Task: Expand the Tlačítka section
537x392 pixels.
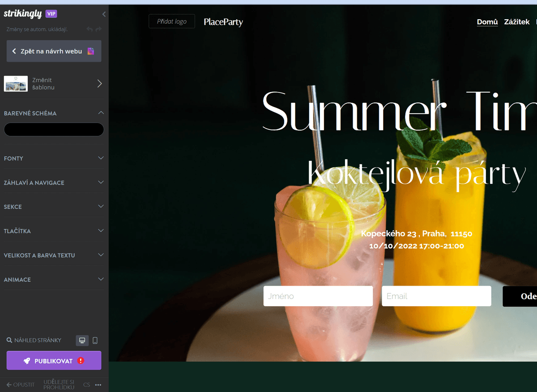Action: 54,231
